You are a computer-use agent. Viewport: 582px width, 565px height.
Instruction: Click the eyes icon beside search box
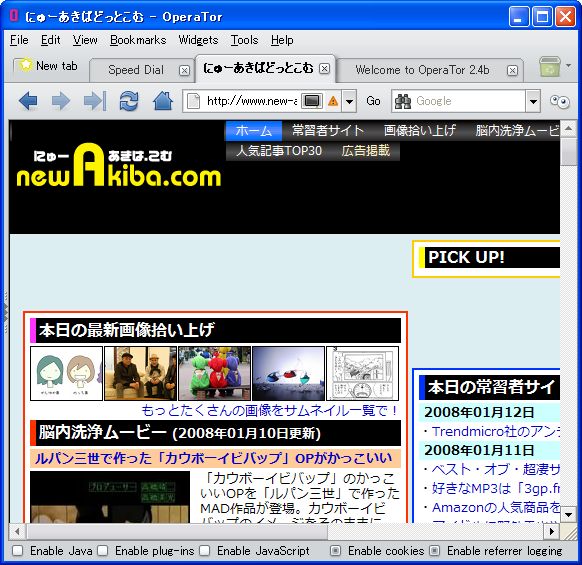tap(560, 101)
